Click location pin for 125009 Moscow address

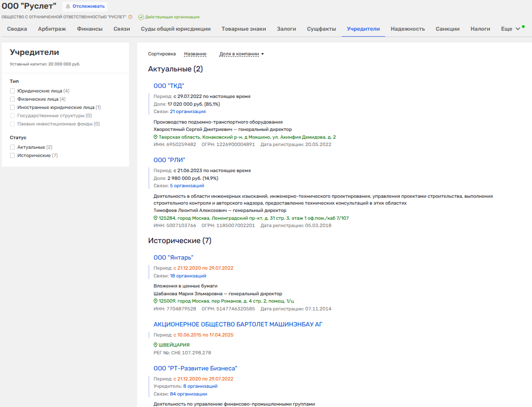click(156, 301)
